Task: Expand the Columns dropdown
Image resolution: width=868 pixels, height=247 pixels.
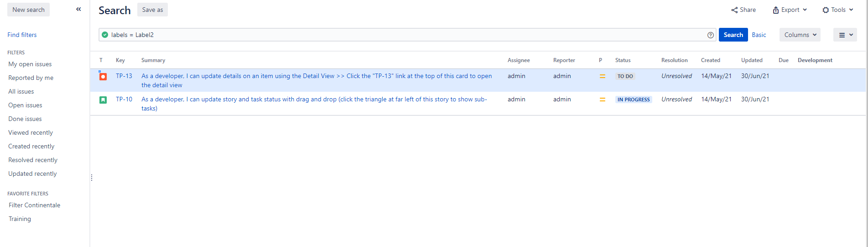Action: (800, 35)
